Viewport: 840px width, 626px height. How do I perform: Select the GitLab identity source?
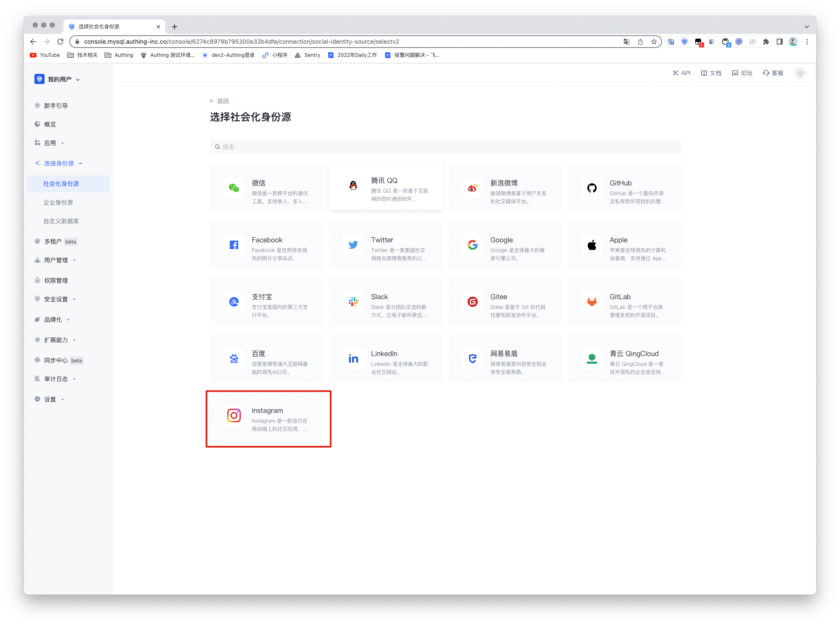coord(624,302)
